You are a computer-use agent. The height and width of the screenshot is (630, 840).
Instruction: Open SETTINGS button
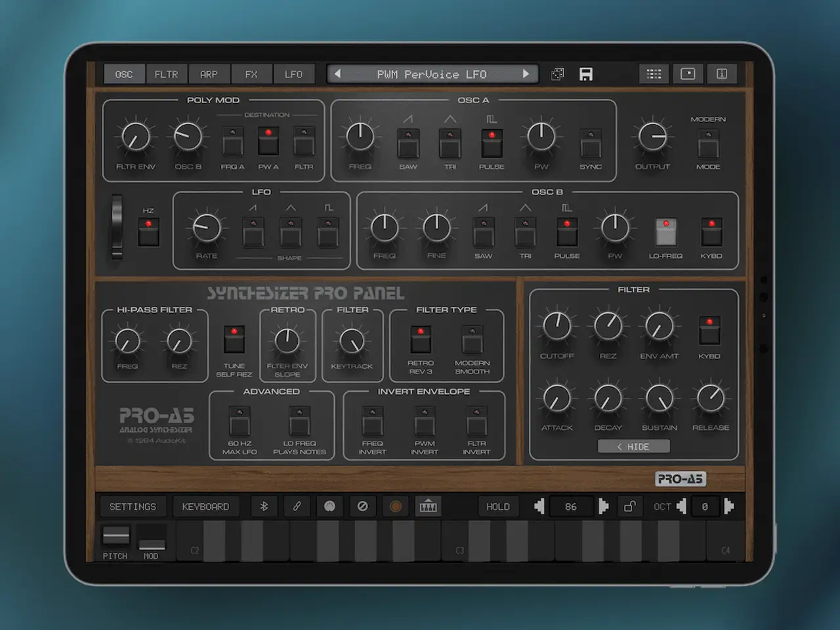pos(133,507)
